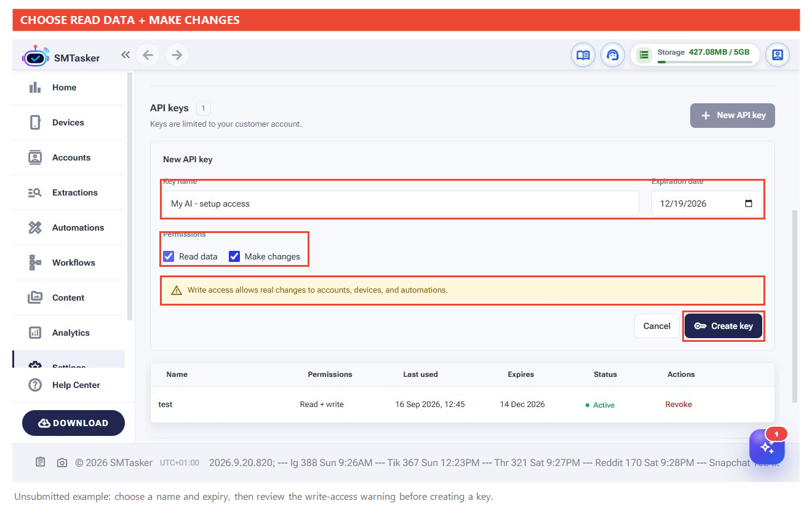The image size is (812, 514).
Task: Click the Automations tools icon
Action: 35,227
